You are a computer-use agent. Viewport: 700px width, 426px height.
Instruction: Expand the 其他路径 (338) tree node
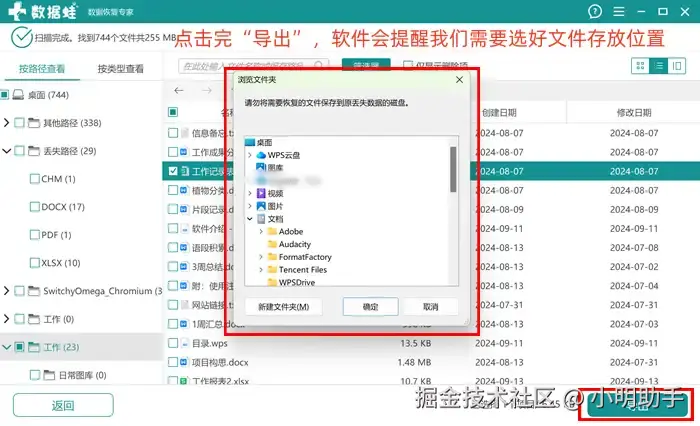(x=6, y=123)
